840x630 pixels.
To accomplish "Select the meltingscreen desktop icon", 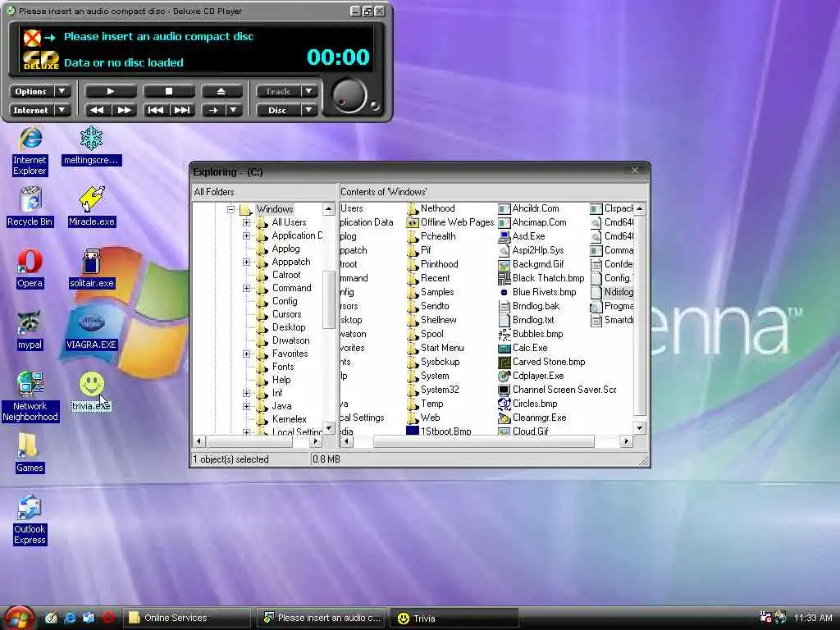I will (x=91, y=146).
